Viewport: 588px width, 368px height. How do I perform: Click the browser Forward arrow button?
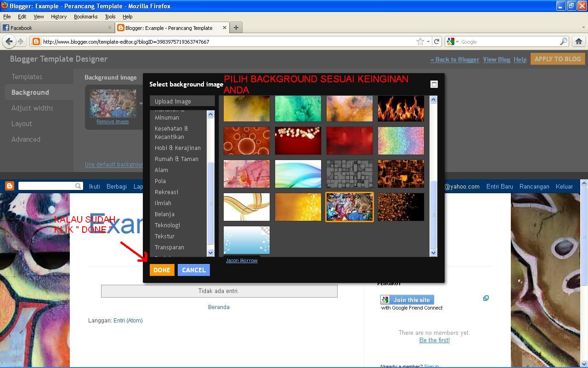coord(20,41)
